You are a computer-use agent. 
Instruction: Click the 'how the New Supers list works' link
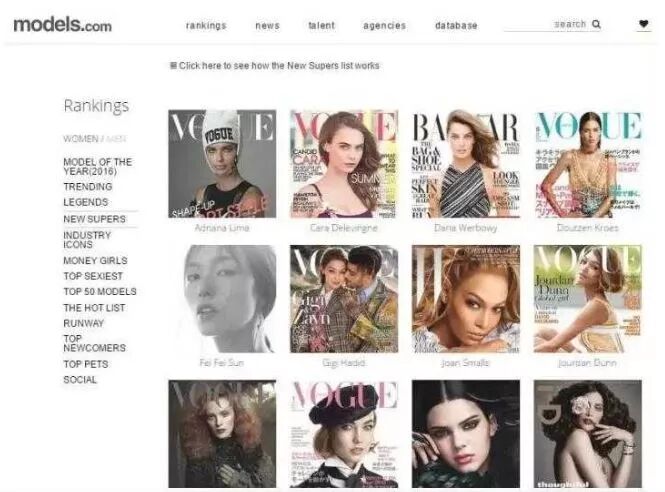coord(315,66)
